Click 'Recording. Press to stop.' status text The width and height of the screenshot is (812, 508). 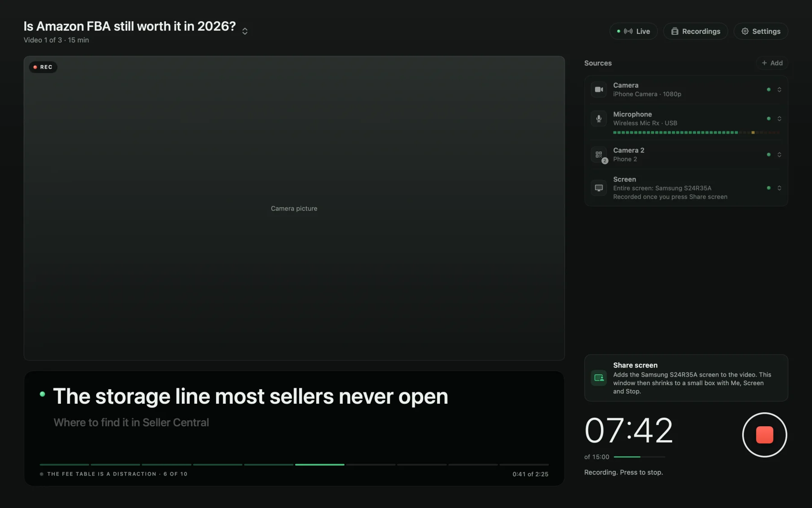[x=623, y=472]
